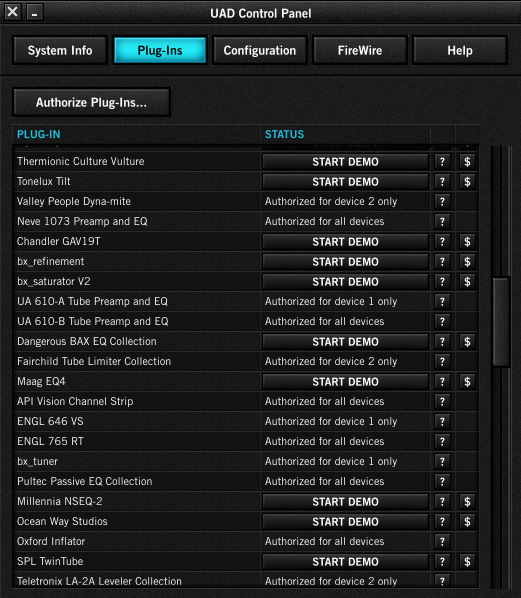Select the Neve 1073 Preamp and EQ row
Viewport: 521px width, 598px height.
[246, 222]
